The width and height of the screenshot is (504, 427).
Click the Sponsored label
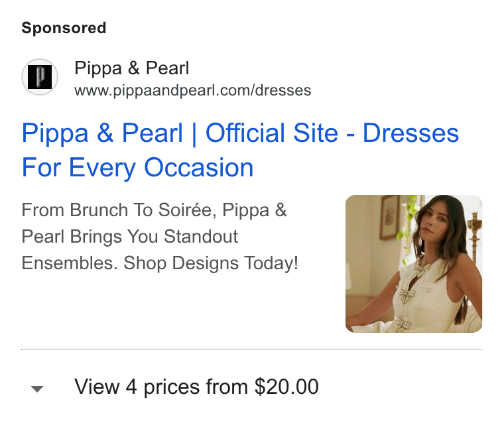tap(64, 28)
